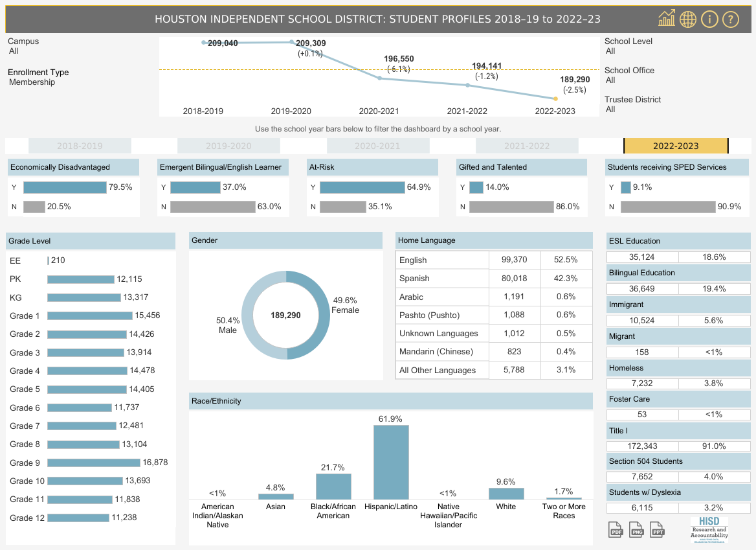Click the Black/African American race bar
This screenshot has height=550, width=756.
tap(333, 487)
